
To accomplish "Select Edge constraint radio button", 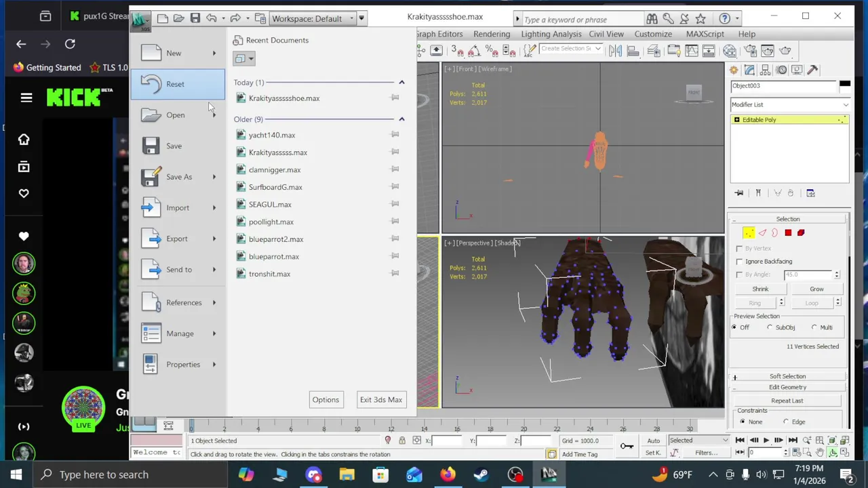I will coord(786,422).
